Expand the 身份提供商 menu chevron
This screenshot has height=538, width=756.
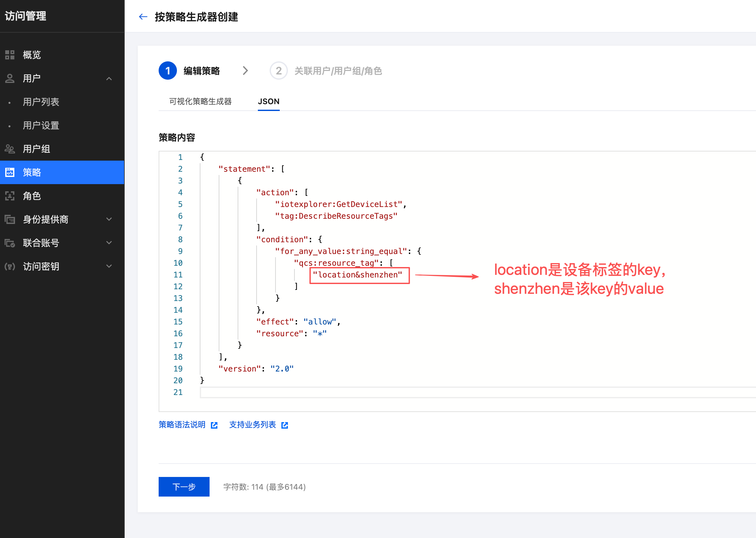109,219
